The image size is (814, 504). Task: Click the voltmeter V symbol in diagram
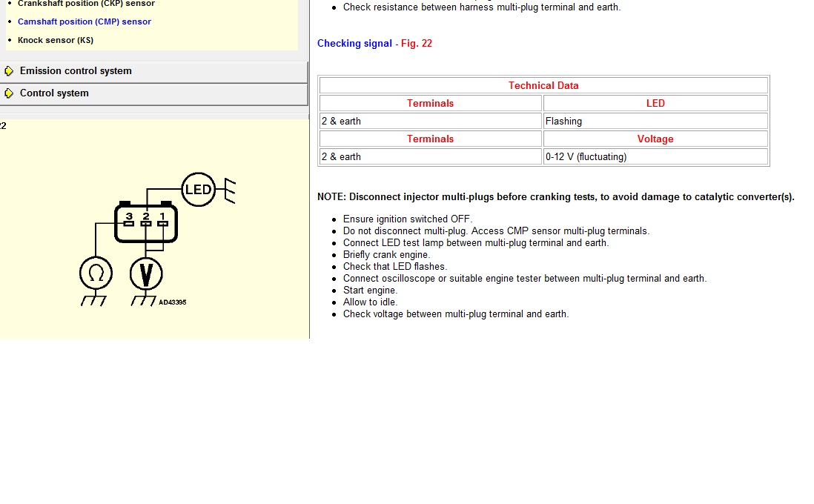click(147, 274)
